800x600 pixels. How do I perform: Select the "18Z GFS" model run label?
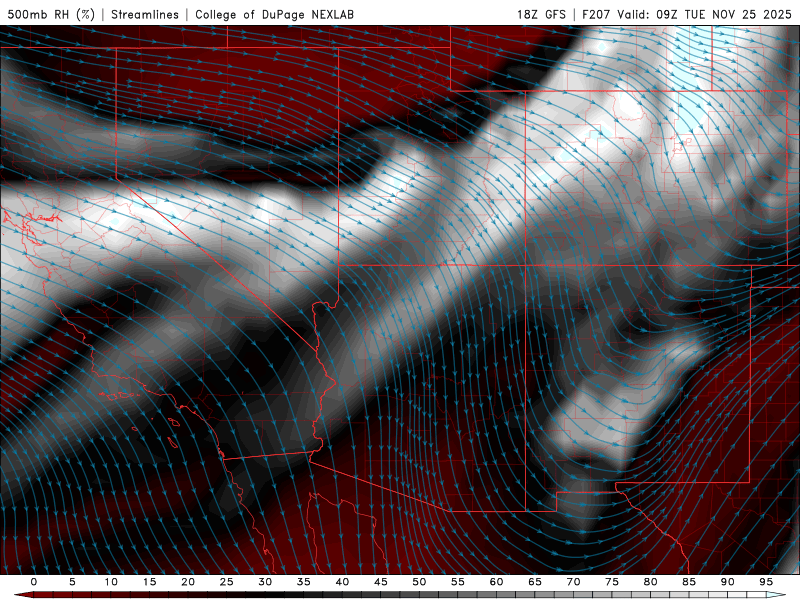541,14
